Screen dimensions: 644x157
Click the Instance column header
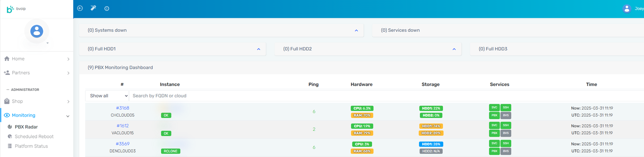click(x=170, y=84)
